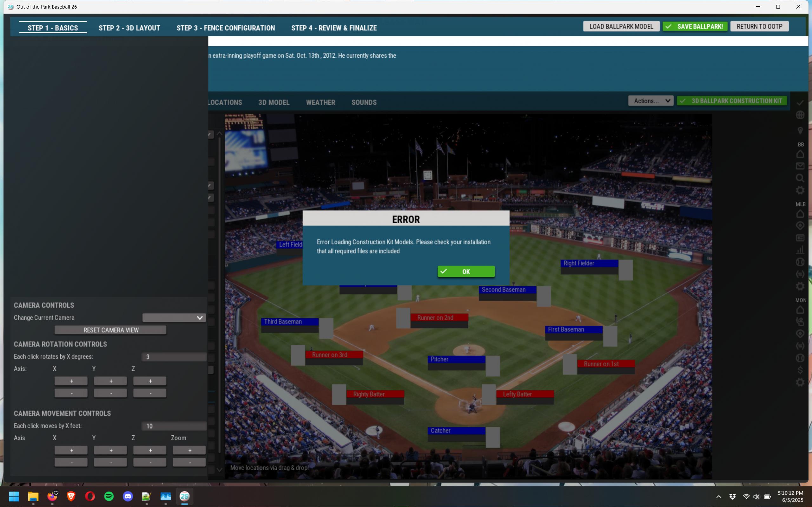This screenshot has width=812, height=507.
Task: Click the checkmark icon atop right sidebar
Action: point(800,103)
